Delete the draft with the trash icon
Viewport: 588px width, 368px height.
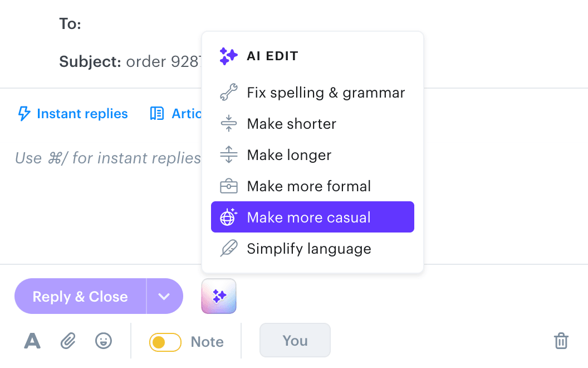(x=561, y=341)
